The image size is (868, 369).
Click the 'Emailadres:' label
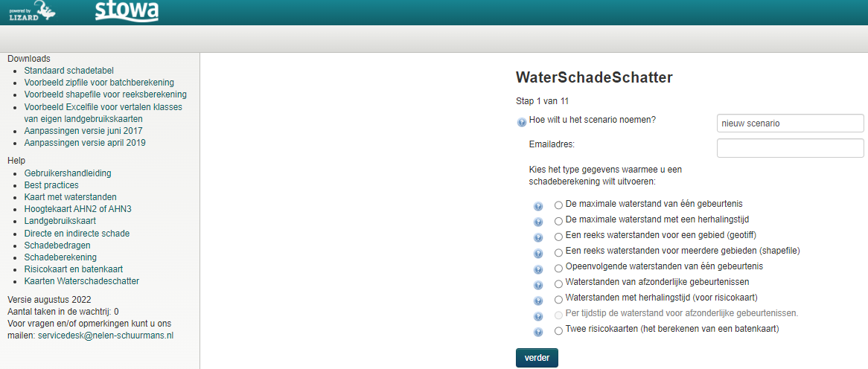pos(552,145)
